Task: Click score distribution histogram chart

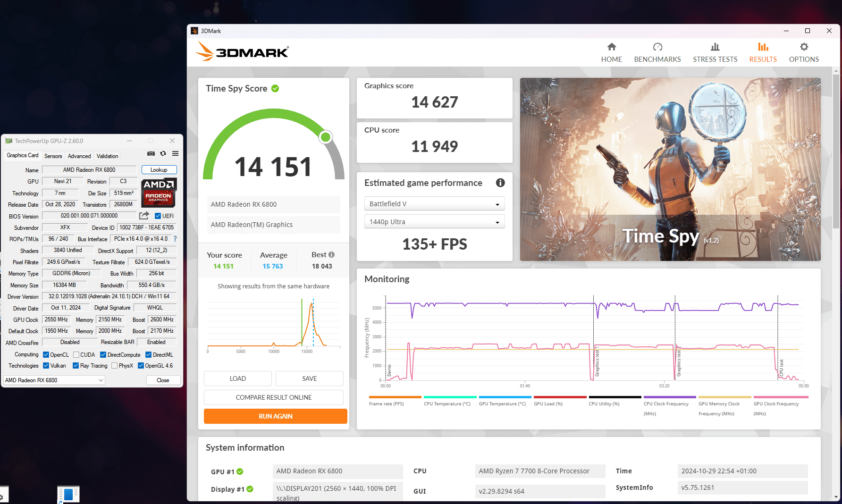Action: point(273,326)
